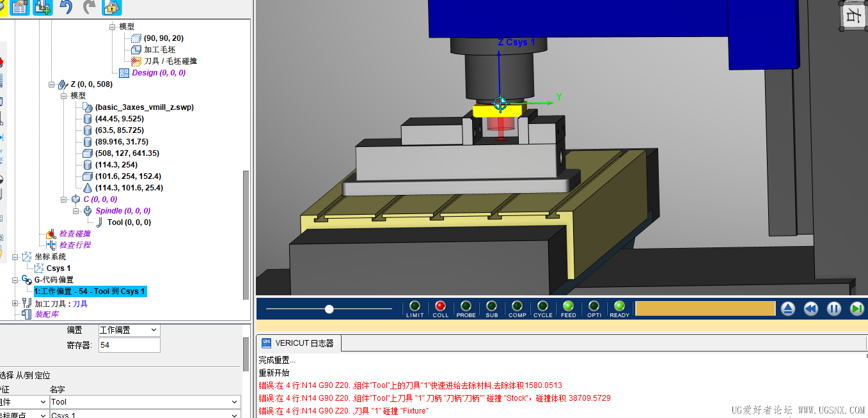Collapse the Spindle (0, 0, 0) node
Viewport: 868px width, 418px height.
(75, 211)
